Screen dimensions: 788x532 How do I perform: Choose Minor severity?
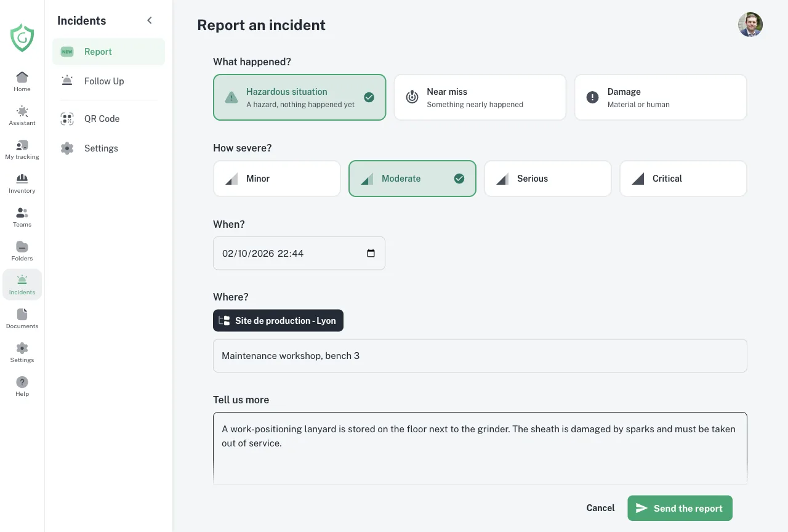tap(277, 179)
